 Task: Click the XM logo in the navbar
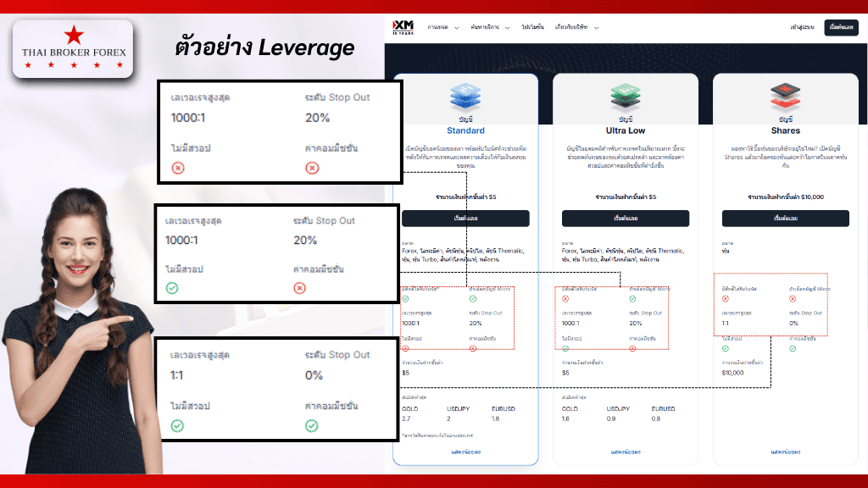click(x=402, y=27)
